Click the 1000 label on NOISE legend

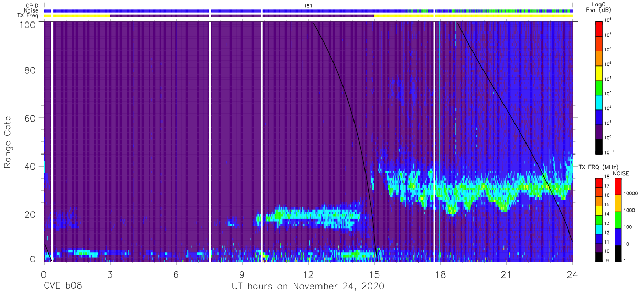tap(630, 210)
